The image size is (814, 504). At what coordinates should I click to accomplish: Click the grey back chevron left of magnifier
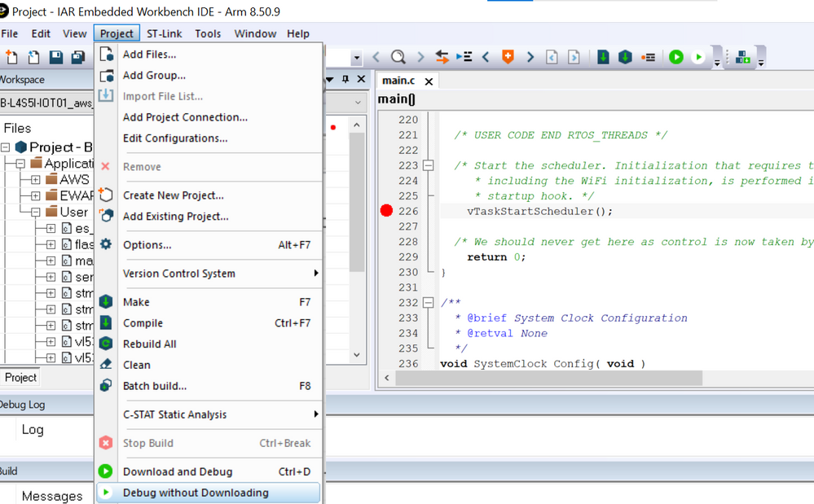(x=376, y=56)
